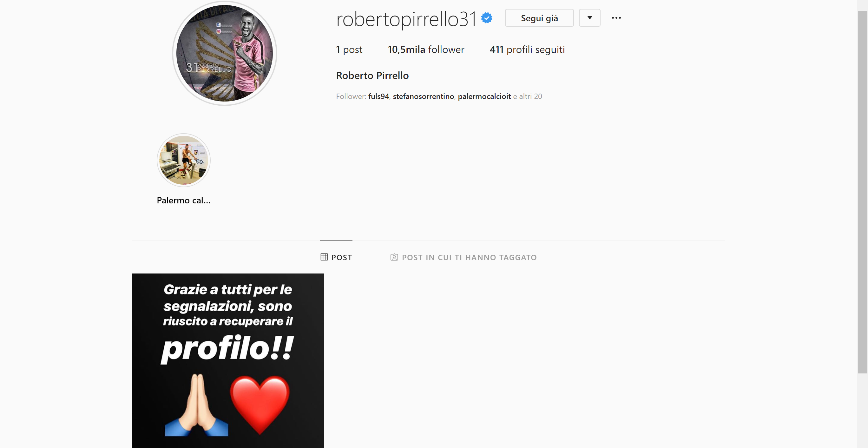
Task: Visit fuls94 follower profile
Action: pos(378,96)
